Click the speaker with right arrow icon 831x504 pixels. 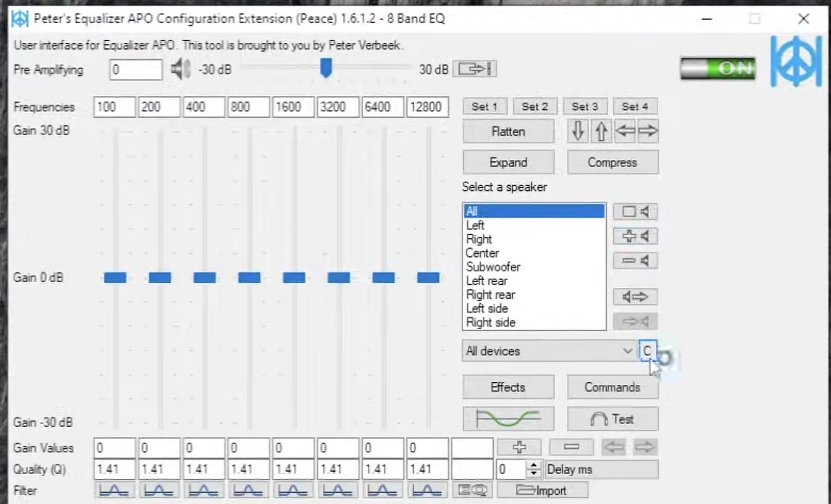tap(635, 297)
